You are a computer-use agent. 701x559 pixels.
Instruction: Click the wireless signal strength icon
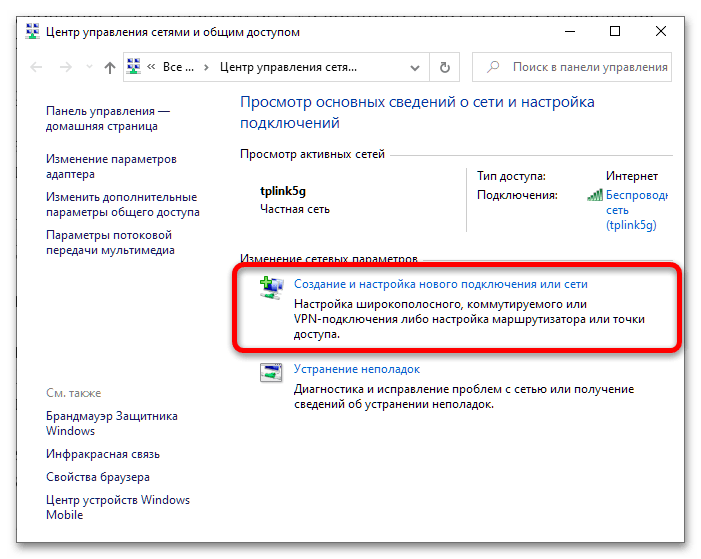pos(595,195)
